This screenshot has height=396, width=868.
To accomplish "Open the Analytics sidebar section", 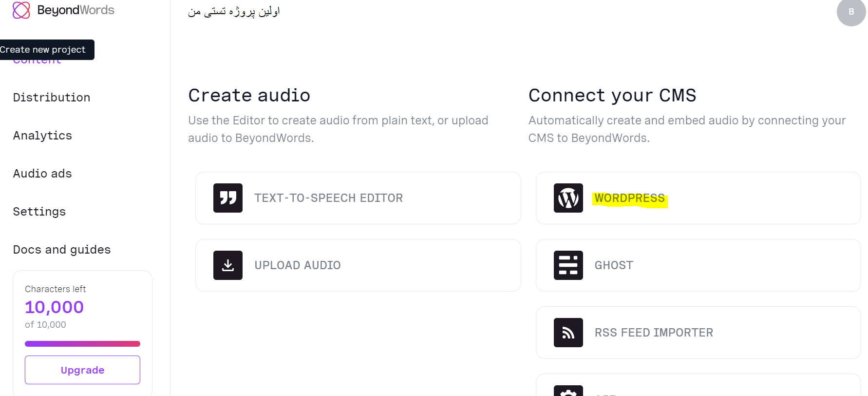I will click(x=42, y=136).
